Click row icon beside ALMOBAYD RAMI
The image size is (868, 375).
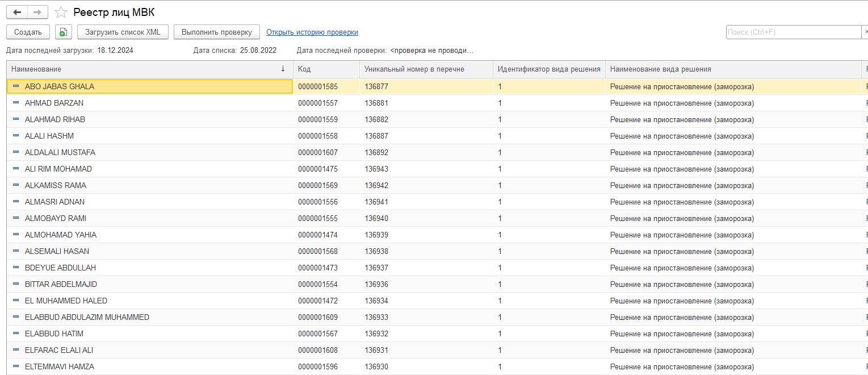tap(16, 218)
